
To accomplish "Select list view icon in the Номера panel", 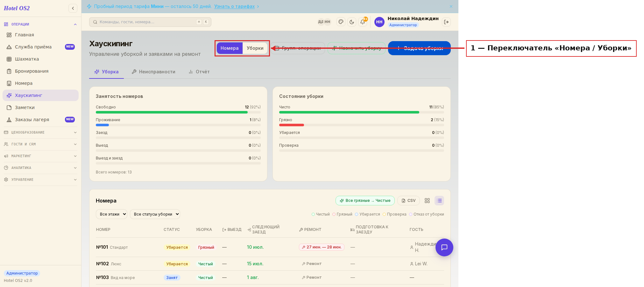I will click(x=439, y=201).
